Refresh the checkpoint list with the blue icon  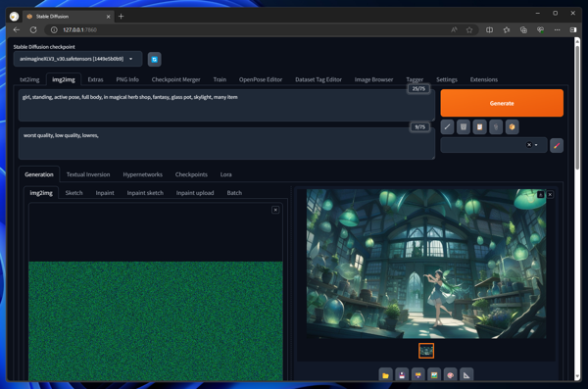pos(154,59)
